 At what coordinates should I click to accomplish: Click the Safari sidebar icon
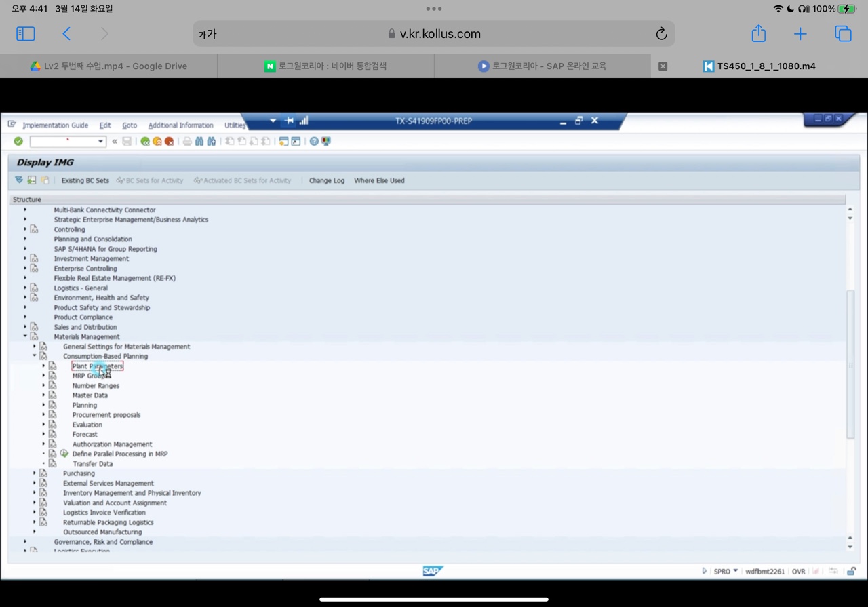point(26,34)
